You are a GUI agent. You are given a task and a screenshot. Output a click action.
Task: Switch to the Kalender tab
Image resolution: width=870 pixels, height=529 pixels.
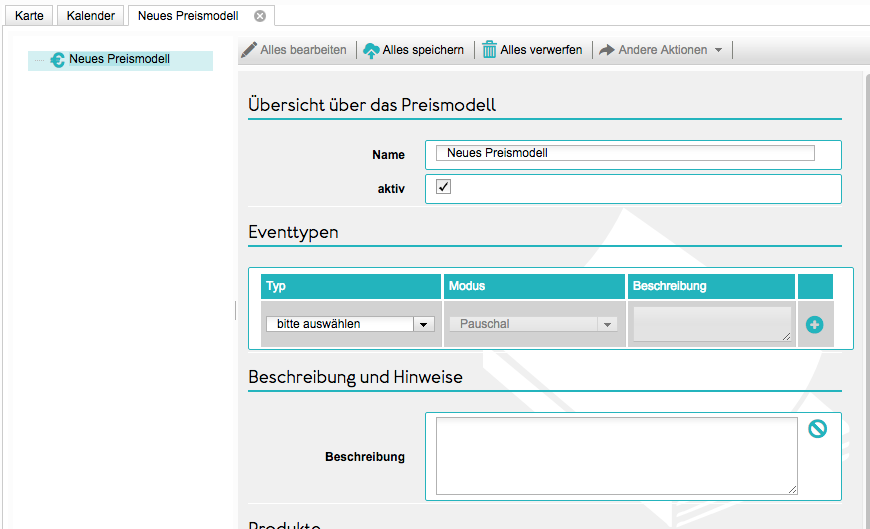tap(90, 16)
